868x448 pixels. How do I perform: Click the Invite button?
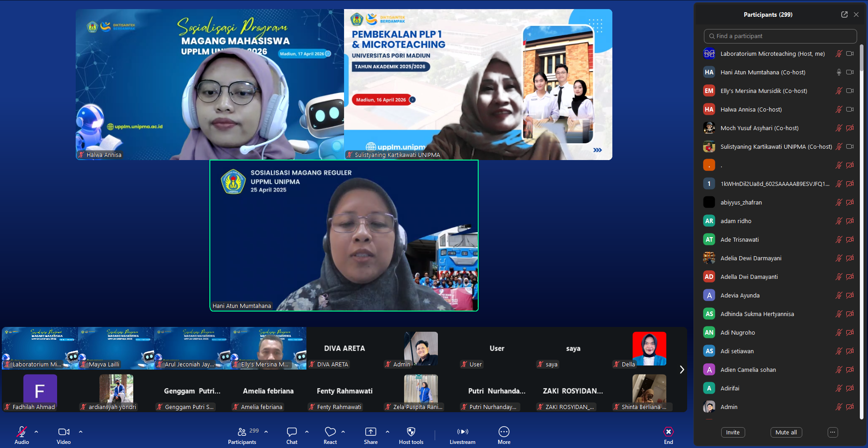click(732, 432)
